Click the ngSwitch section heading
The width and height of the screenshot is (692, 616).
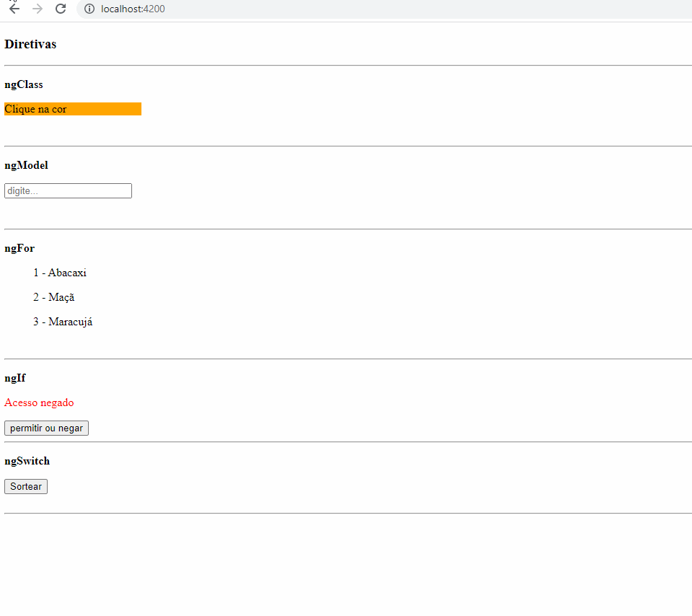click(x=27, y=461)
